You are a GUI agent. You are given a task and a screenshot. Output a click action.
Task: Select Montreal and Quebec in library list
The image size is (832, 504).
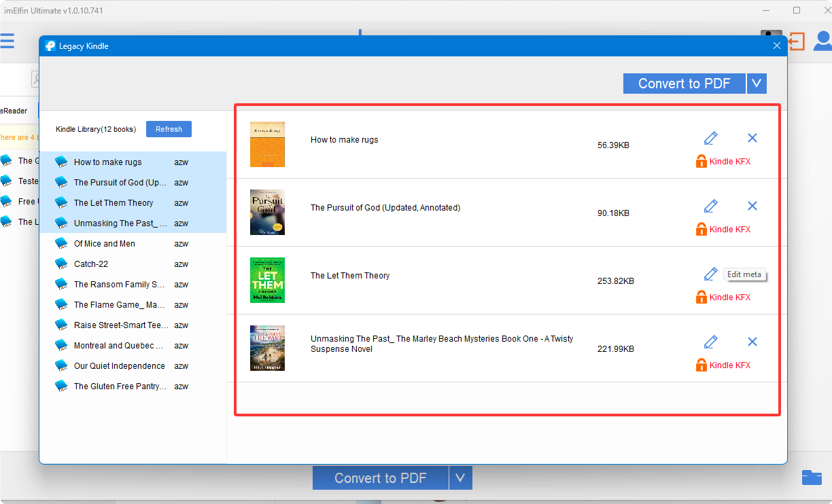point(133,345)
